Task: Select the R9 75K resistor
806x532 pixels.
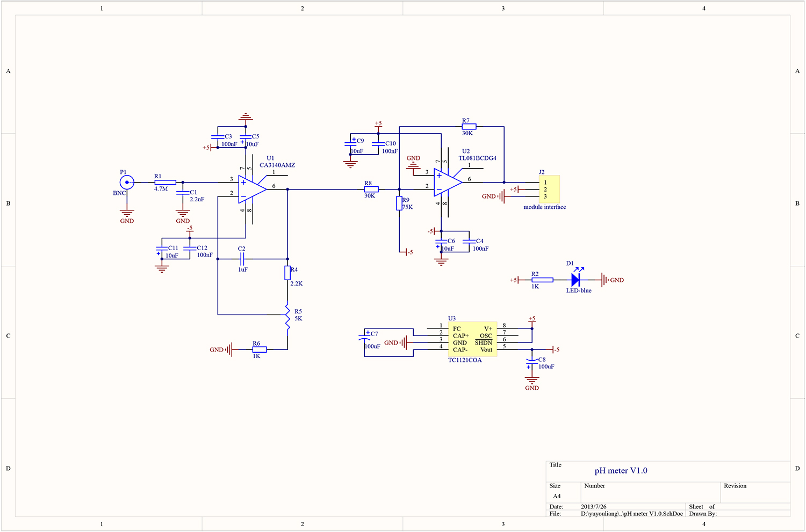Action: (399, 203)
